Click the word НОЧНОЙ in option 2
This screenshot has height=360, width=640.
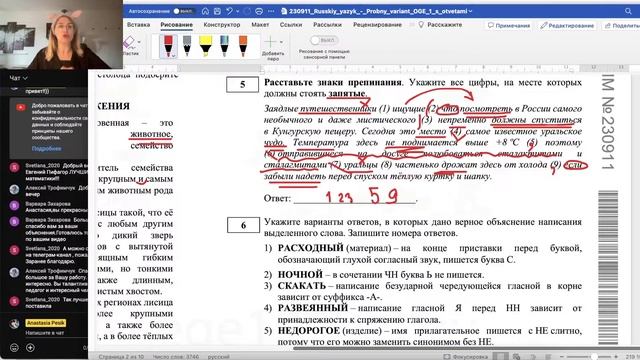(300, 275)
